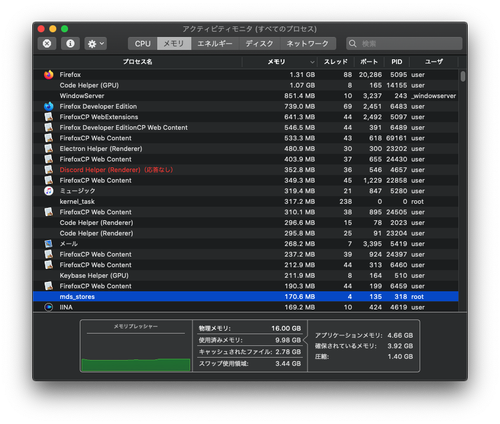Screen dimensions: 500x424
Task: Close the Activity Monitor window with red button
Action: click(41, 29)
